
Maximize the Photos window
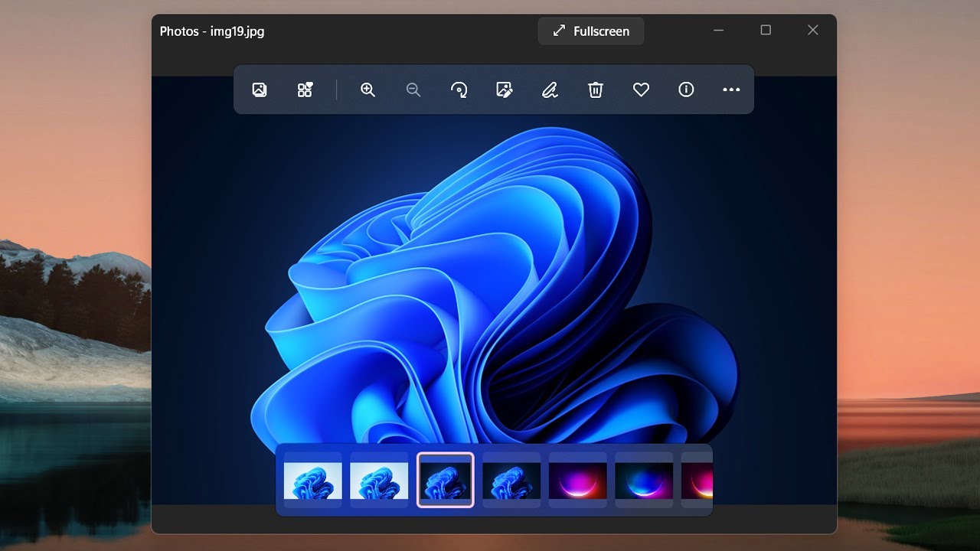pos(766,30)
